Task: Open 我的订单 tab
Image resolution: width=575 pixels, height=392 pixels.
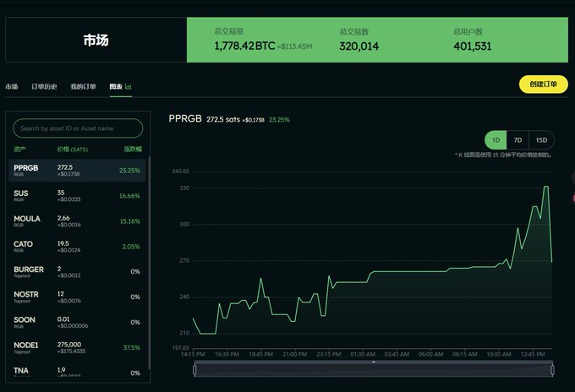Action: click(83, 86)
